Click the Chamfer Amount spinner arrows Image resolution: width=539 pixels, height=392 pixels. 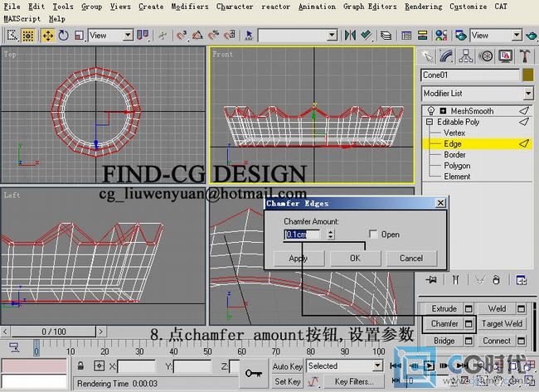point(330,235)
